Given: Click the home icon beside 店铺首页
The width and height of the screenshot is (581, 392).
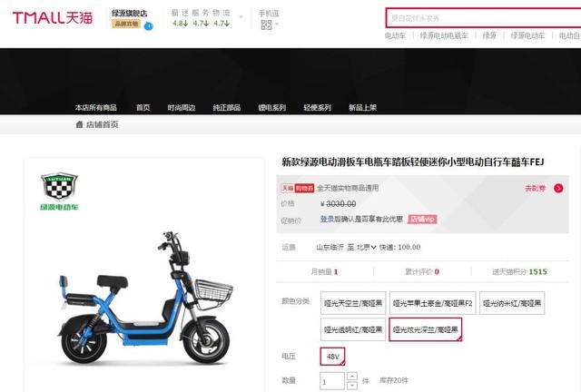Looking at the screenshot, I should 79,124.
